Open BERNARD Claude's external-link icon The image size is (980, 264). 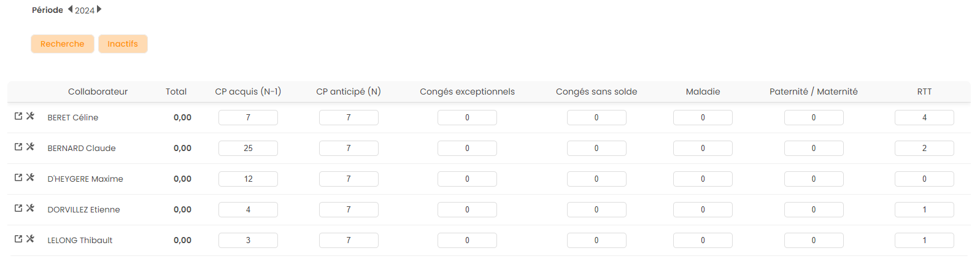tap(18, 147)
